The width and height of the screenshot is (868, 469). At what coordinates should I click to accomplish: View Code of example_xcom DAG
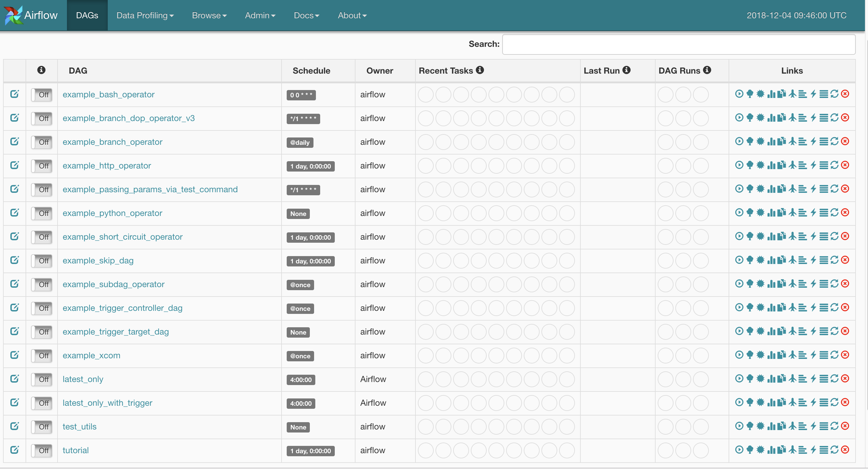pyautogui.click(x=813, y=355)
